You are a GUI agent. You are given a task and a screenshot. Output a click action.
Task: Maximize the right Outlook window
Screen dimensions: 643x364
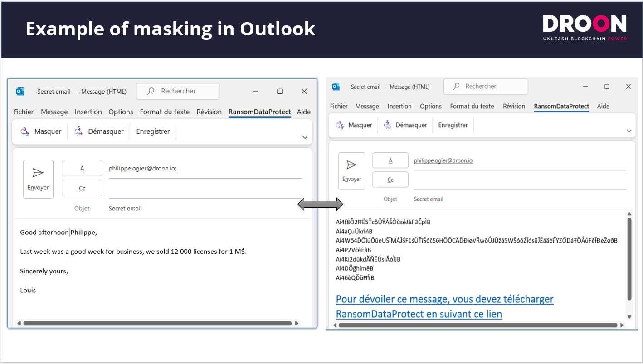(x=607, y=87)
